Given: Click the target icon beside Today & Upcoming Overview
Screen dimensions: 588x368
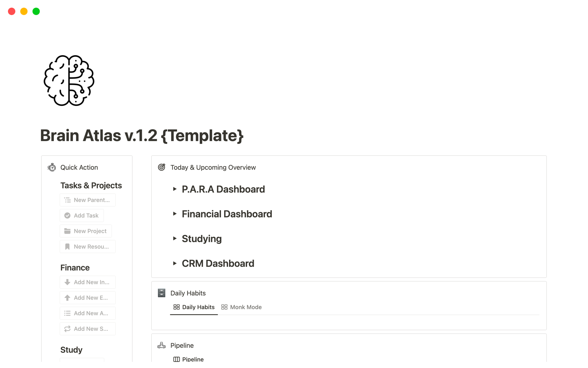Looking at the screenshot, I should (161, 167).
